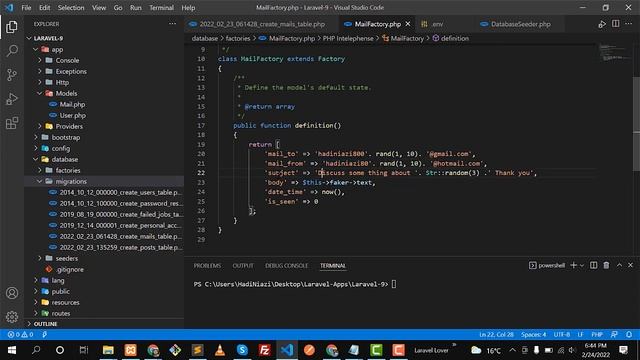Open the Source Control view

pos(12,75)
